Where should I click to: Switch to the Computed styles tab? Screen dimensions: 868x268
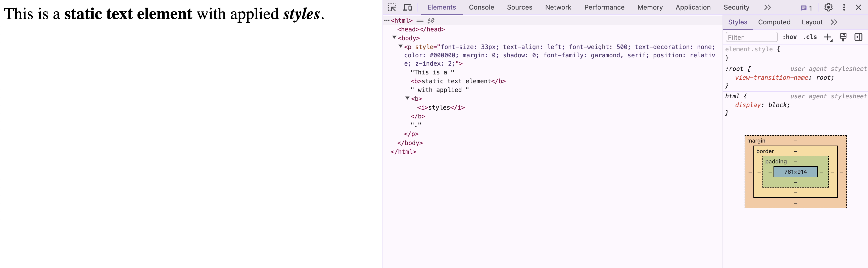tap(774, 22)
